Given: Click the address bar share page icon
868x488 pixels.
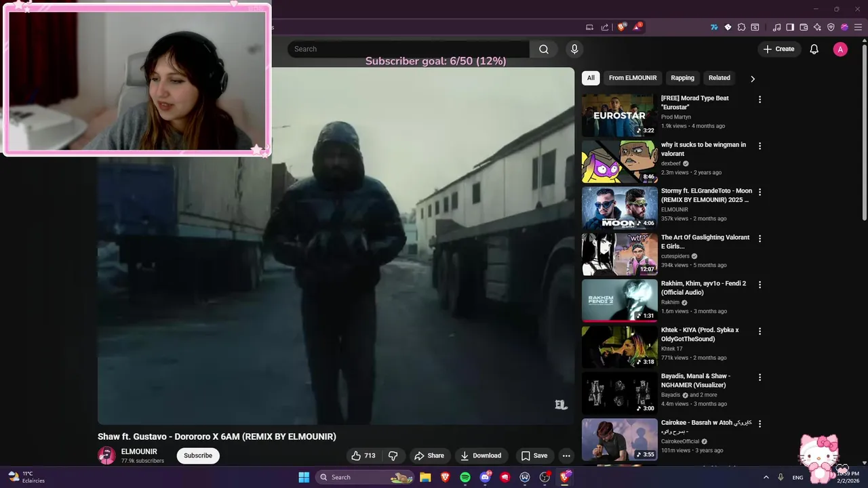Looking at the screenshot, I should click(x=605, y=27).
